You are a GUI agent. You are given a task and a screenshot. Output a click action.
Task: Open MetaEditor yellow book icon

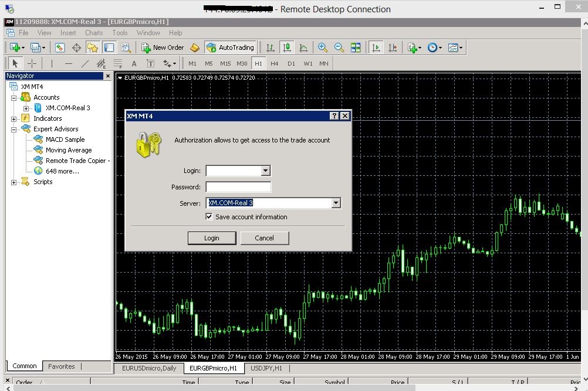point(195,47)
